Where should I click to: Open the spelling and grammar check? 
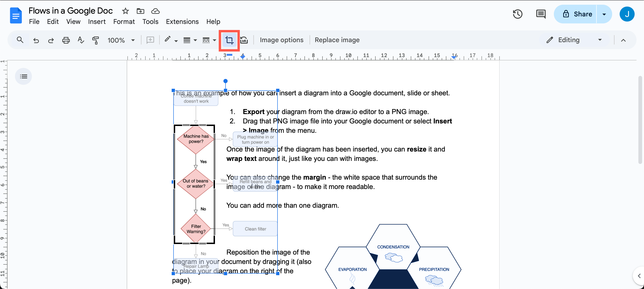pos(81,40)
